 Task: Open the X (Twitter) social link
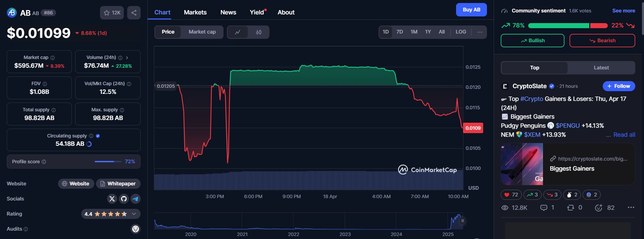coord(112,199)
